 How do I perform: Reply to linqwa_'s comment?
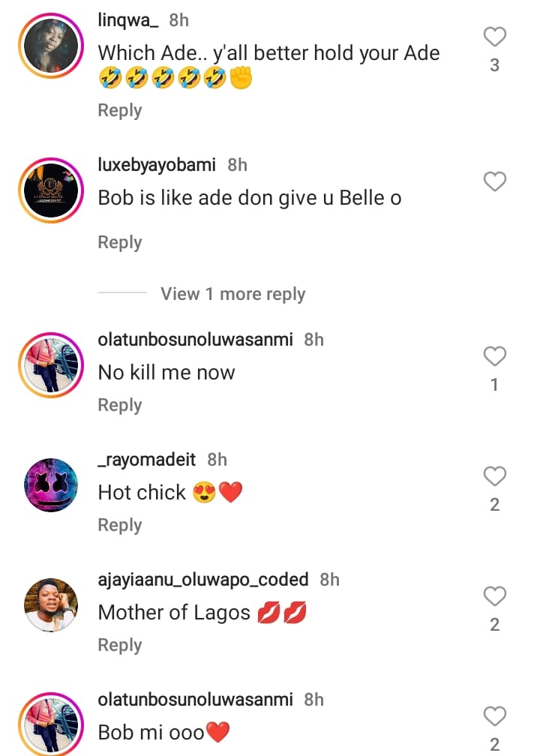(120, 110)
